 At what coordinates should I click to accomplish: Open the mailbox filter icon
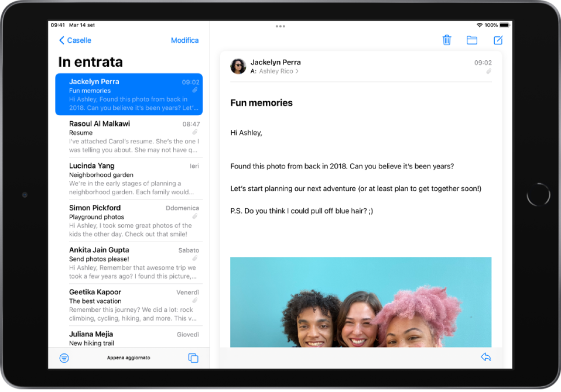64,357
